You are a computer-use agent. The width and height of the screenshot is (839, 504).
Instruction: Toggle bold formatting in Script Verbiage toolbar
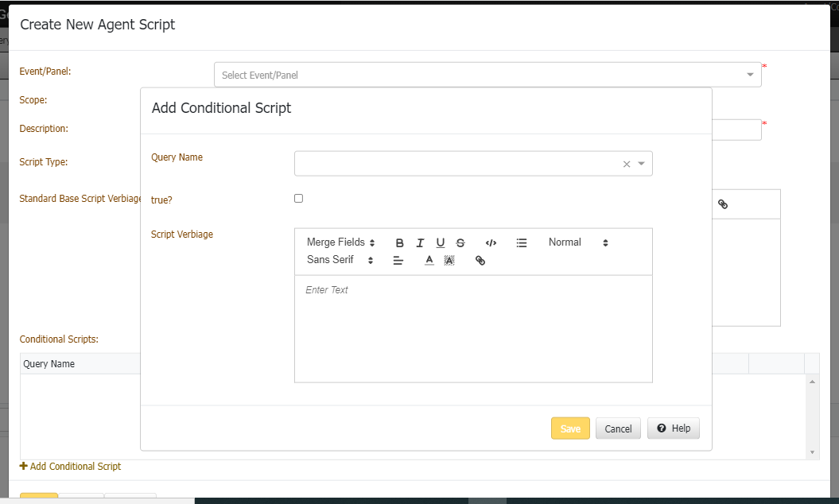(400, 243)
